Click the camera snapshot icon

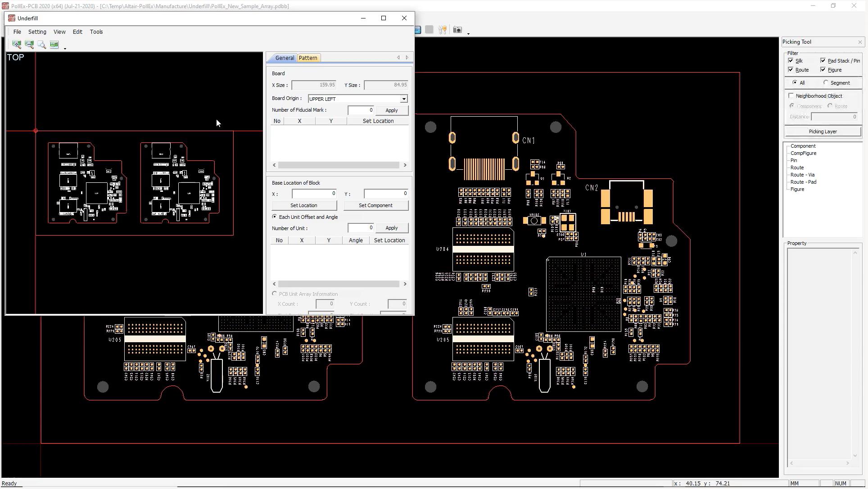coord(457,30)
